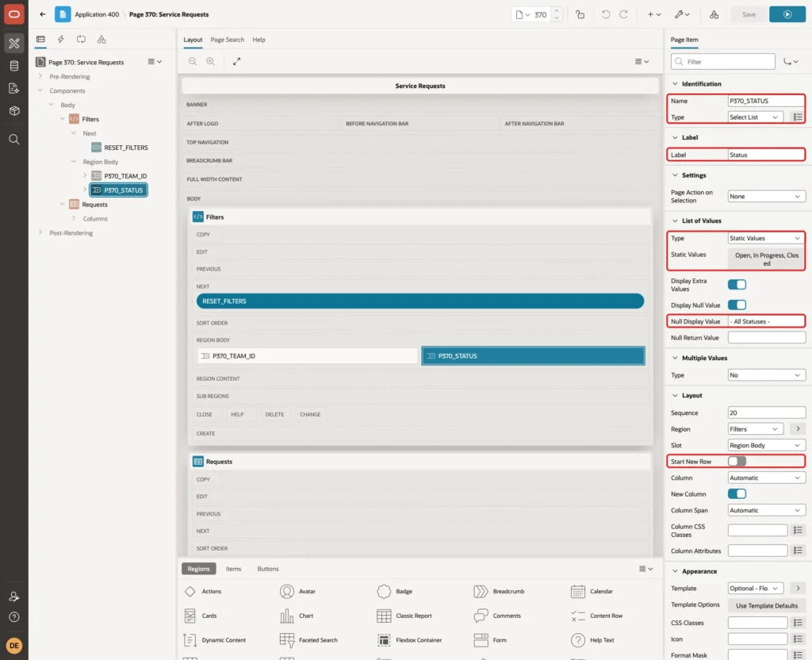Screen dimensions: 812x660
Task: Open Multiple Values Type dropdown
Action: point(767,375)
